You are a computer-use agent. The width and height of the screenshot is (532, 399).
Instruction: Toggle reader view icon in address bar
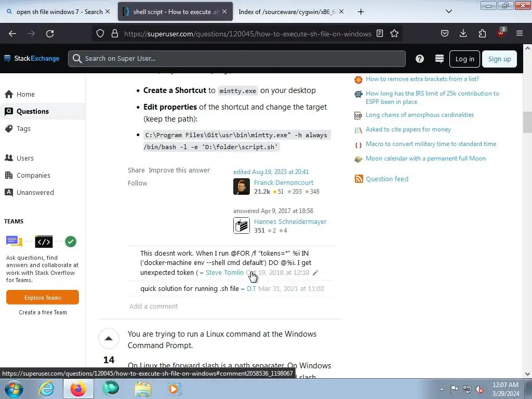[380, 34]
